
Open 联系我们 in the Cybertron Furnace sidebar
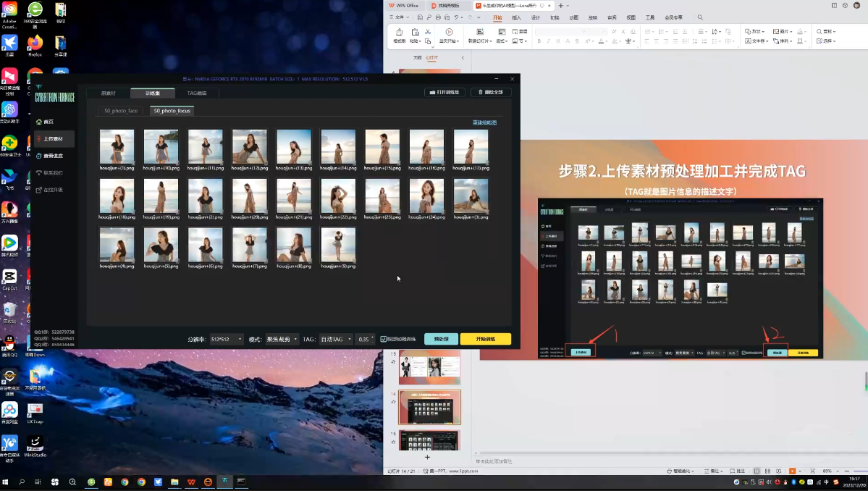(49, 172)
